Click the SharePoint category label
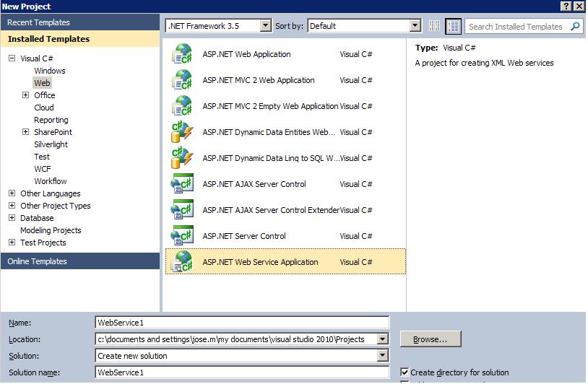Screen dimensions: 588x384 coord(53,132)
